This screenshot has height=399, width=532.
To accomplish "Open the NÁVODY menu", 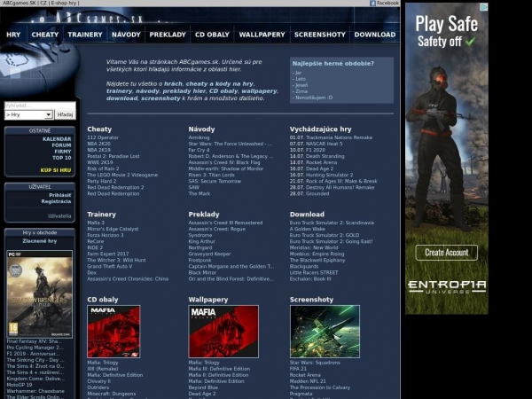I will 126,35.
